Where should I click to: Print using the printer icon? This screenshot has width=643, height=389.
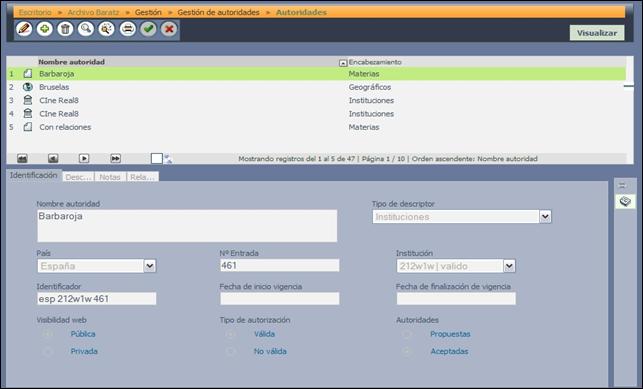[x=128, y=29]
